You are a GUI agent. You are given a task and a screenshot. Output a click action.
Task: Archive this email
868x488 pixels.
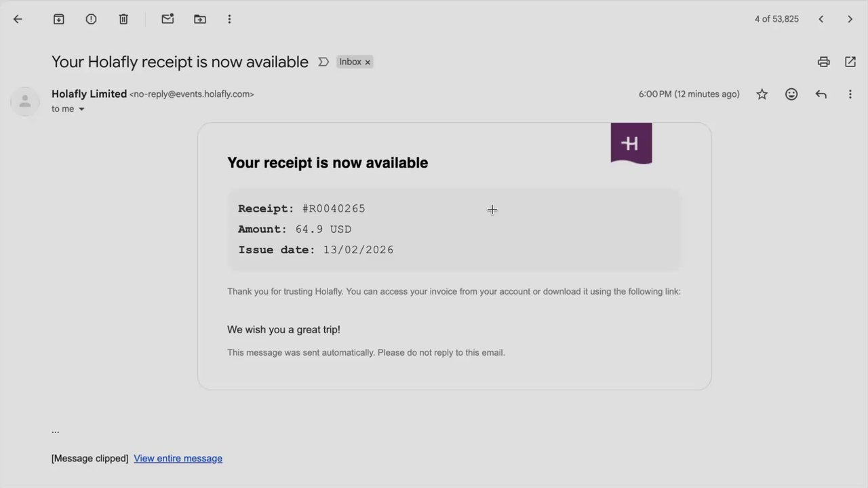(59, 19)
